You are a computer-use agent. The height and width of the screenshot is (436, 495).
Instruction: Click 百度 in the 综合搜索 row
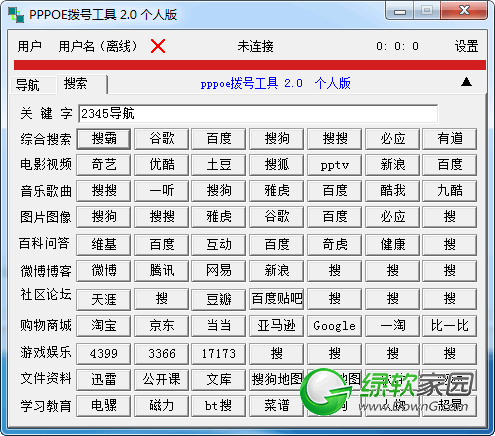(219, 139)
